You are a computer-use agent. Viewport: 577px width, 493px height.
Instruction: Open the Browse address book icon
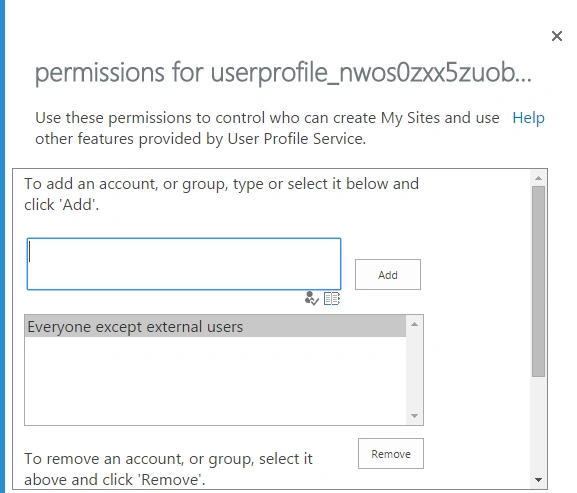pos(332,298)
